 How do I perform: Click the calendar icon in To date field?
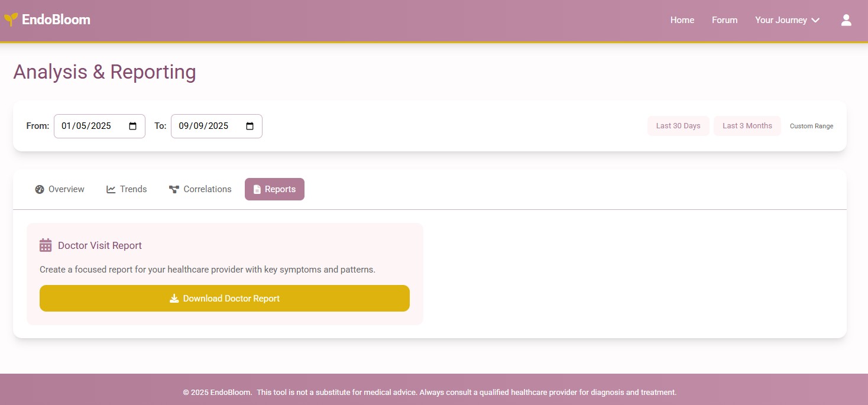pos(250,126)
